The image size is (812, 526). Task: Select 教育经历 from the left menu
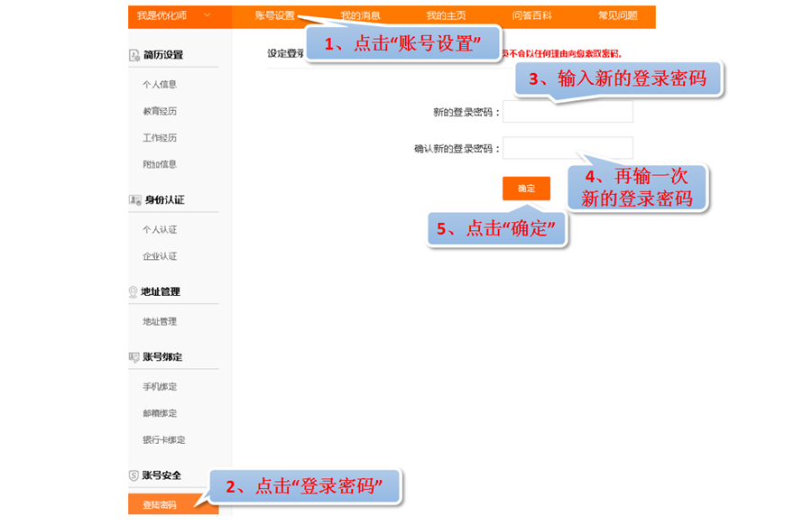[x=160, y=112]
